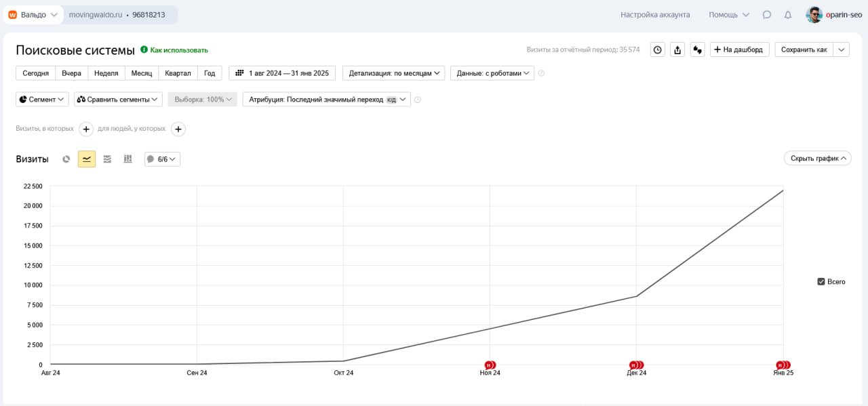Click the Визиты за отчётный период: 35 574 text
This screenshot has width=868, height=406.
point(583,49)
